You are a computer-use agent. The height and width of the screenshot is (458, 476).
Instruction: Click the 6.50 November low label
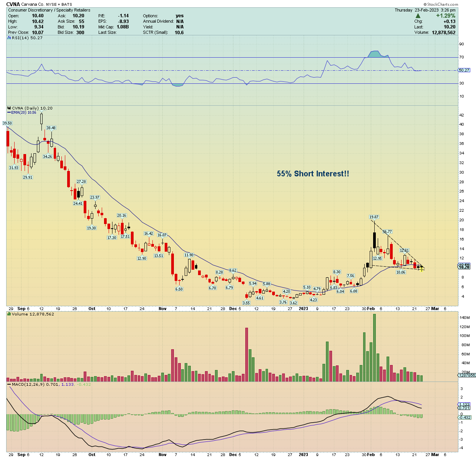pyautogui.click(x=179, y=289)
